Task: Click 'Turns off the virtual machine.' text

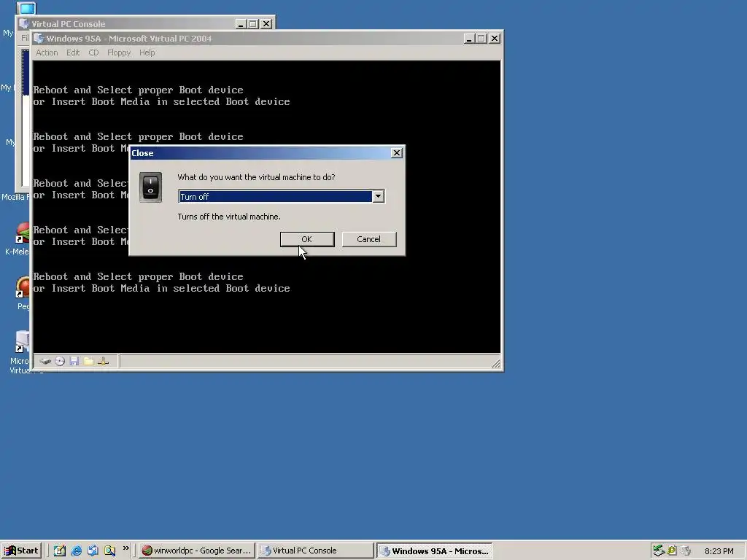Action: (x=229, y=217)
